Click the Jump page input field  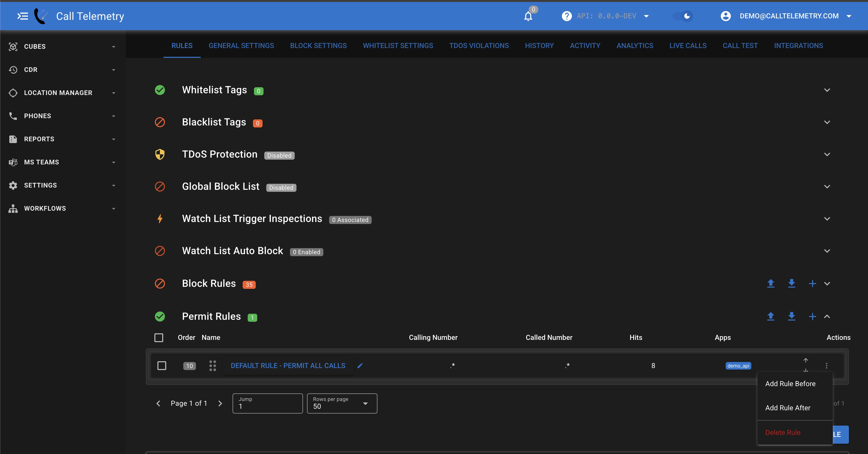coord(268,406)
